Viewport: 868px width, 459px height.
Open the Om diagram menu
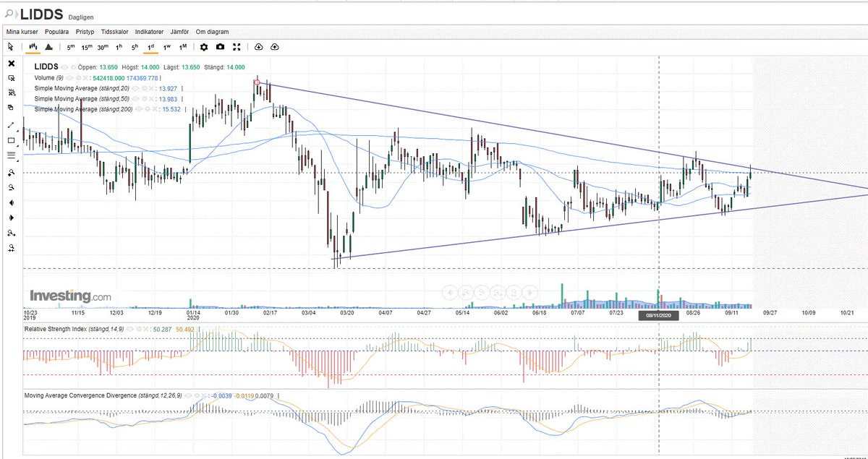coord(212,32)
